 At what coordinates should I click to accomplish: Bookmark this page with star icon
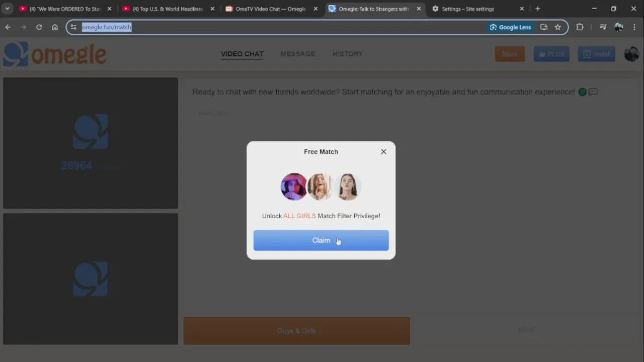[x=557, y=27]
